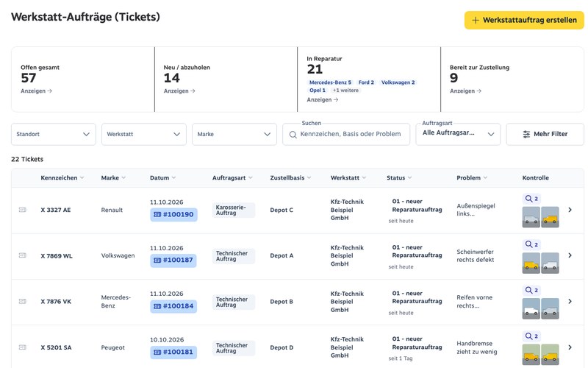The width and height of the screenshot is (588, 368).
Task: Expand row arrow for X 7869 WL
Action: pyautogui.click(x=570, y=255)
